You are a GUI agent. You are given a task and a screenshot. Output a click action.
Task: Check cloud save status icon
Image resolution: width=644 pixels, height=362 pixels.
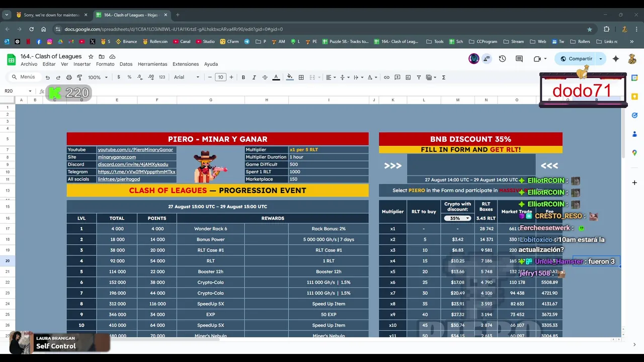pyautogui.click(x=112, y=57)
